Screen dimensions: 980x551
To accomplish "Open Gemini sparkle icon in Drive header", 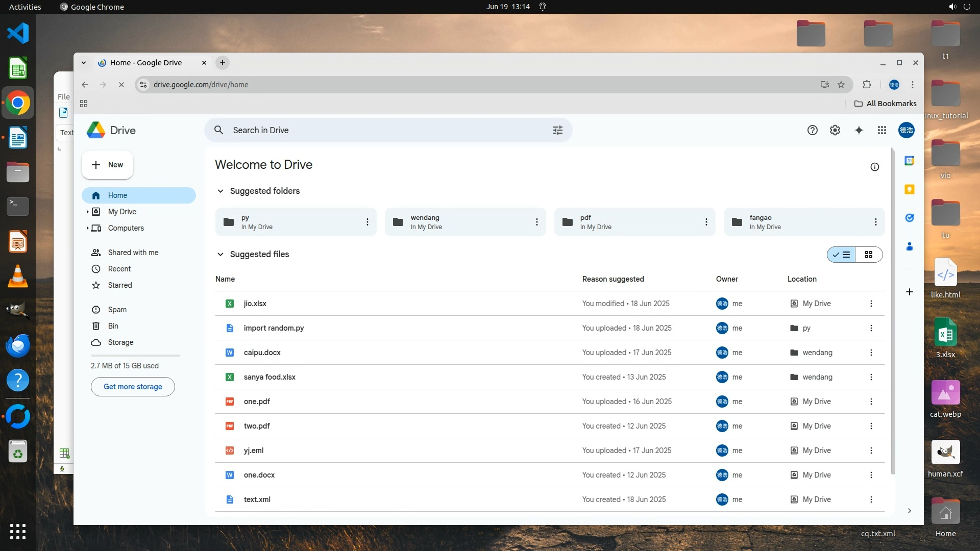I will [x=859, y=130].
